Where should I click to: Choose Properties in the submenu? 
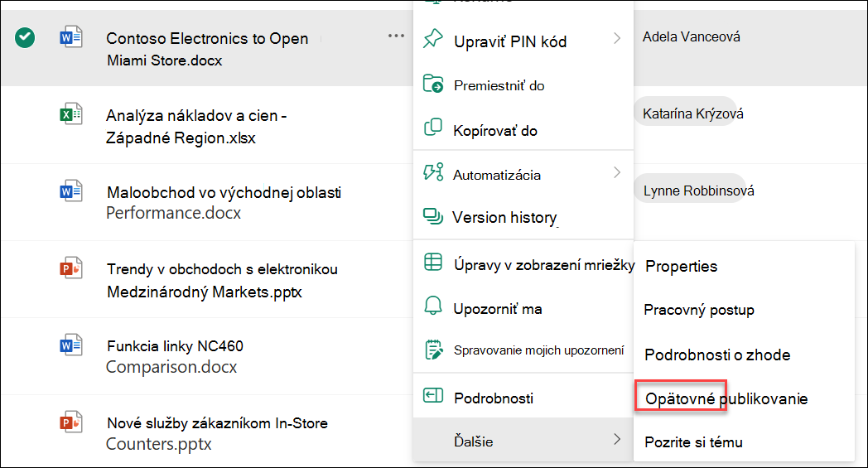click(744, 266)
